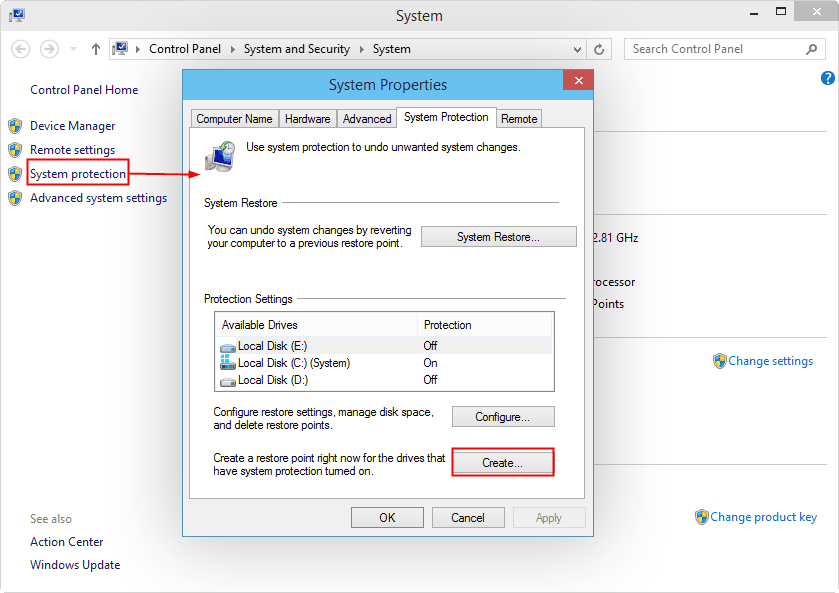Open Device Manager link
Image resolution: width=839 pixels, height=593 pixels.
tap(72, 126)
